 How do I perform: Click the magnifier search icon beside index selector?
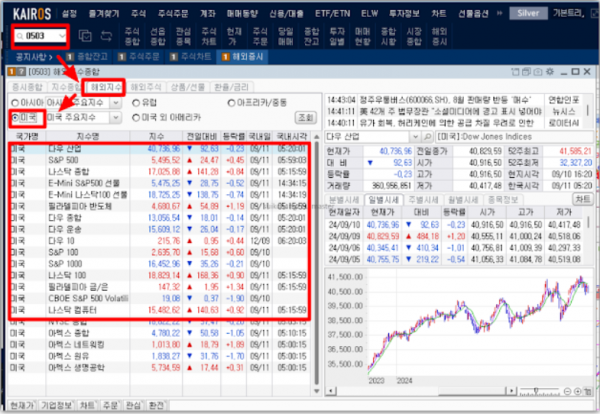click(x=427, y=137)
